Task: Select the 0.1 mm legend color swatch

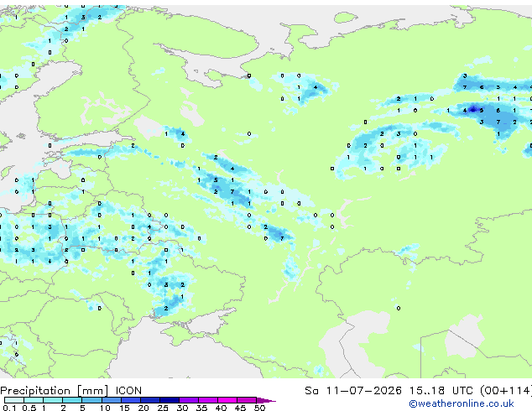Action: coord(14,400)
